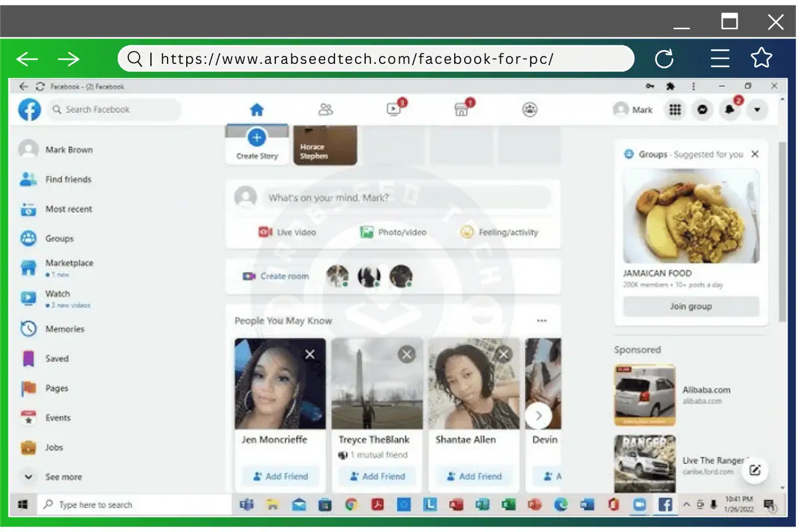Click the Friends icon in the top bar

pyautogui.click(x=325, y=109)
